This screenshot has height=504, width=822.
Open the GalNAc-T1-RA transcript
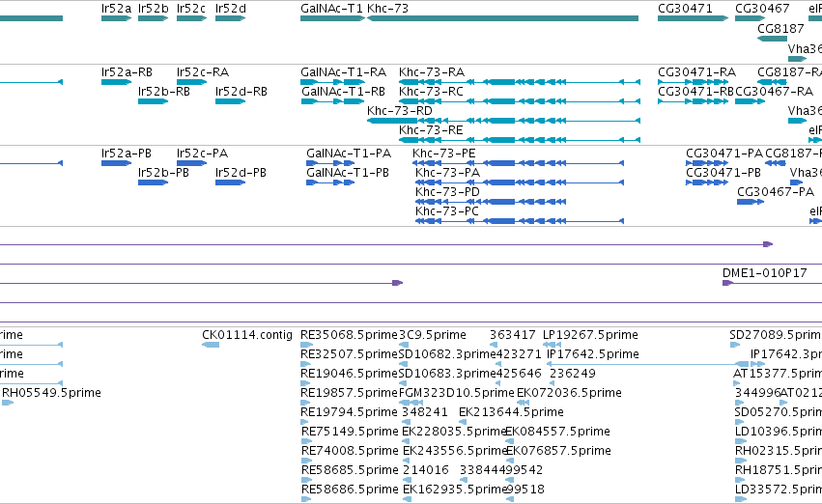(x=333, y=82)
